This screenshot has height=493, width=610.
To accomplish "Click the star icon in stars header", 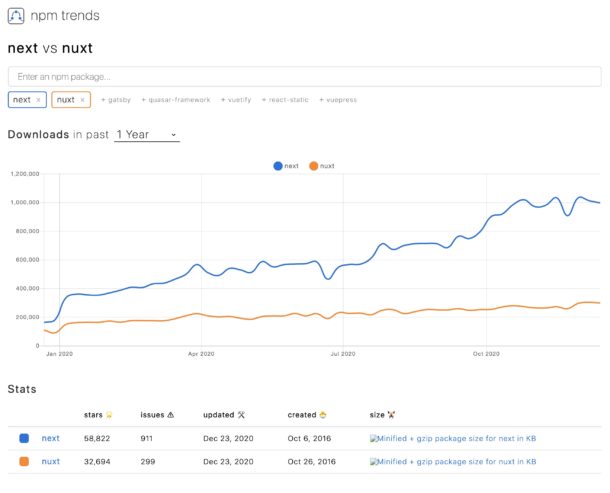I will [x=109, y=415].
